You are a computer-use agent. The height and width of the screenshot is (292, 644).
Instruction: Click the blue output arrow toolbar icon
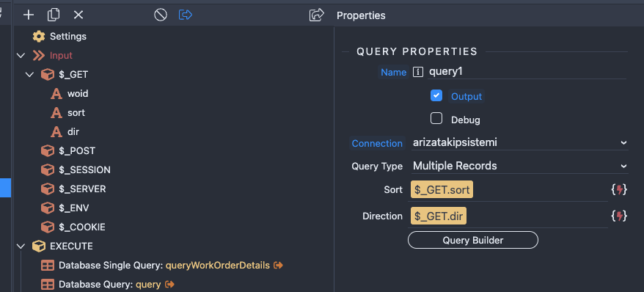tap(186, 15)
